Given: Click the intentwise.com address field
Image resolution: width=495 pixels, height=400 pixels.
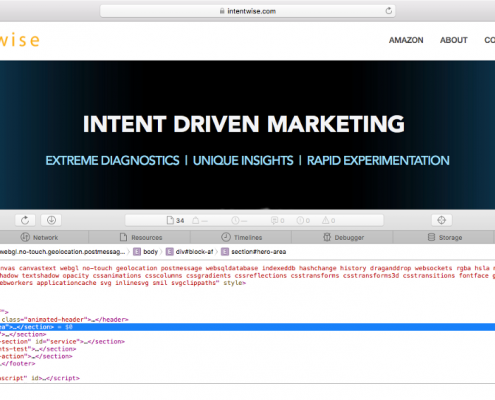Looking at the screenshot, I should click(x=247, y=11).
